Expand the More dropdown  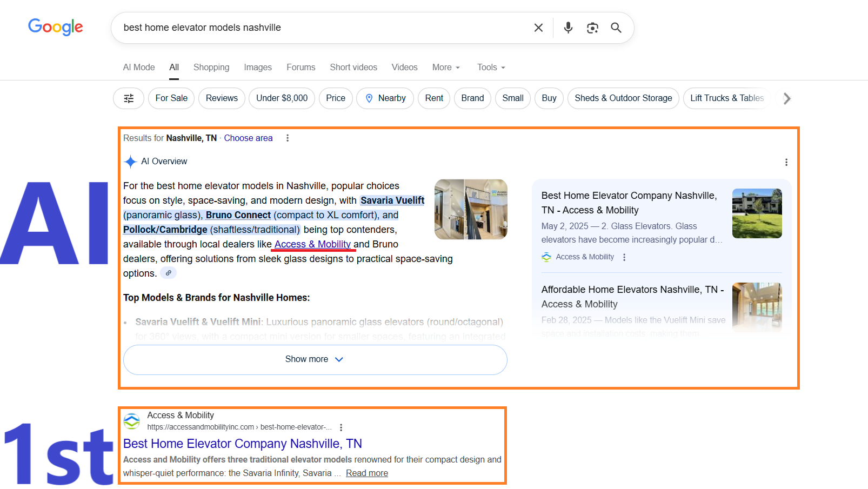pyautogui.click(x=446, y=68)
